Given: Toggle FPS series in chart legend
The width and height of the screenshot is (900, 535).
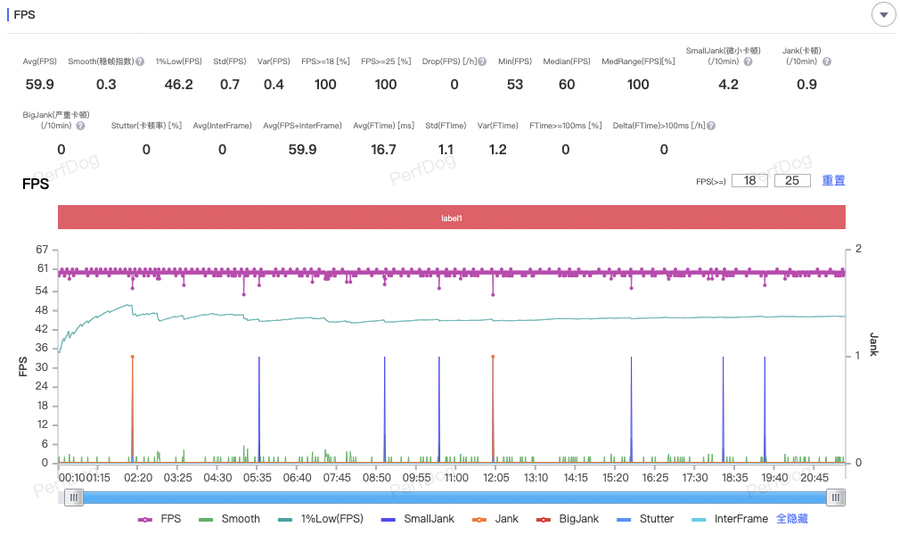Looking at the screenshot, I should click(x=160, y=519).
